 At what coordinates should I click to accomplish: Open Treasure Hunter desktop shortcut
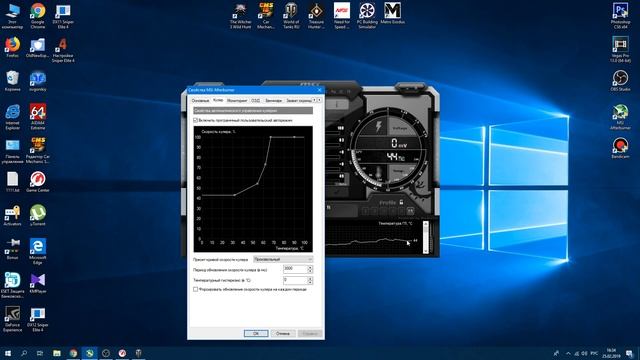pos(316,16)
